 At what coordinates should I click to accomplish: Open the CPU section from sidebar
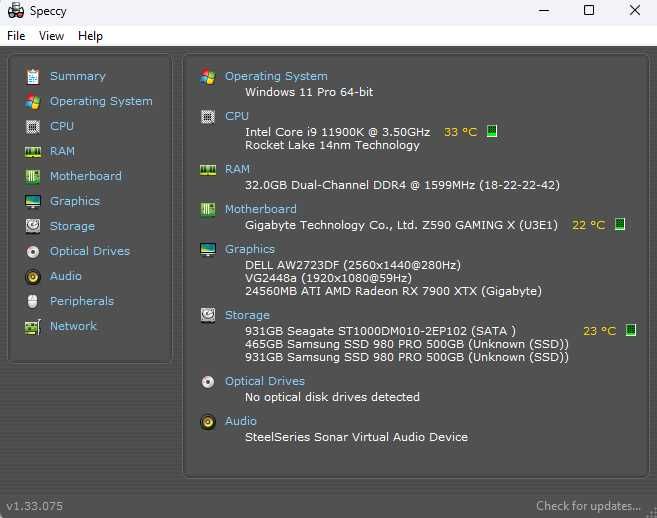(x=62, y=126)
